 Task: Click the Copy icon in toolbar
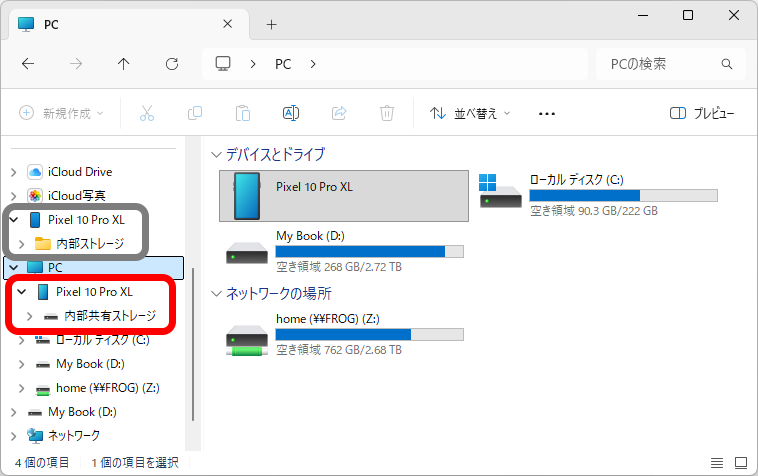click(x=195, y=114)
